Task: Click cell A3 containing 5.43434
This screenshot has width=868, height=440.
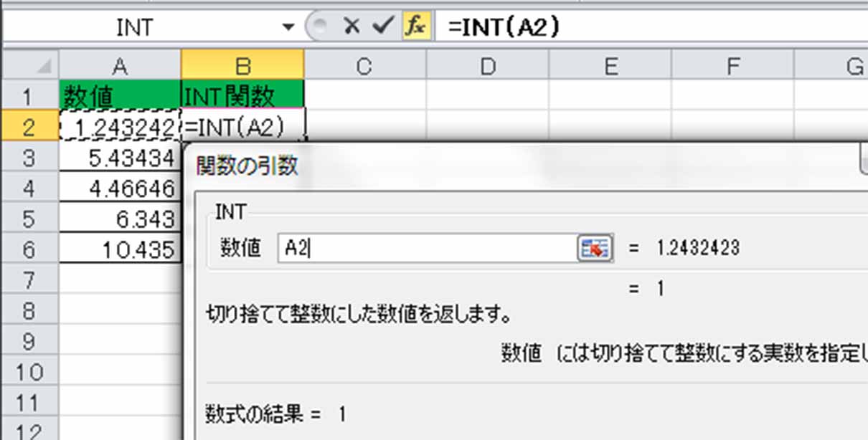Action: pyautogui.click(x=120, y=156)
